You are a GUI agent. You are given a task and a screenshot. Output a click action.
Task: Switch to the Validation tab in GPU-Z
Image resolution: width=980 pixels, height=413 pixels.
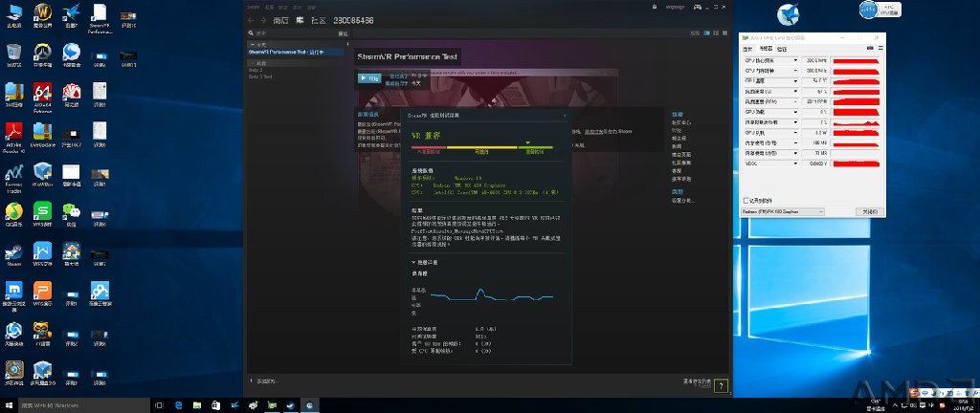(x=782, y=49)
